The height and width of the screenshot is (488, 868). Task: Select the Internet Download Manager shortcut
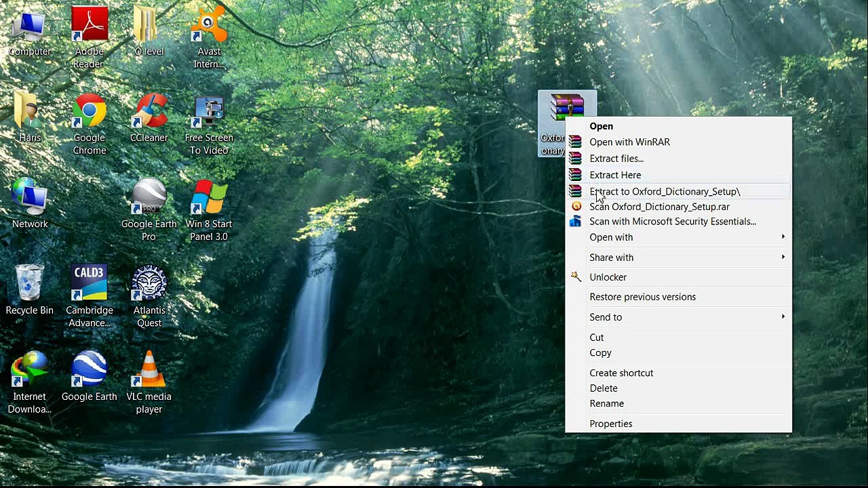[29, 383]
